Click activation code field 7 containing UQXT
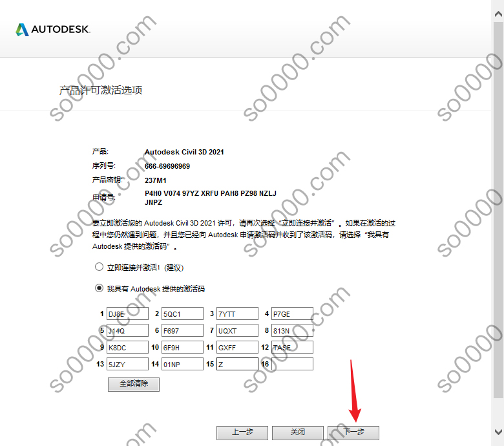The image size is (504, 446). coord(238,330)
